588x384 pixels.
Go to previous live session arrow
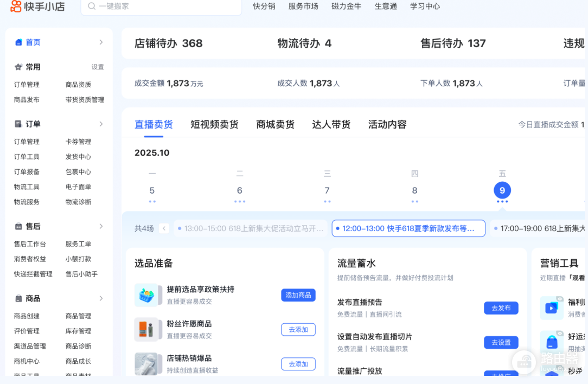click(x=164, y=228)
